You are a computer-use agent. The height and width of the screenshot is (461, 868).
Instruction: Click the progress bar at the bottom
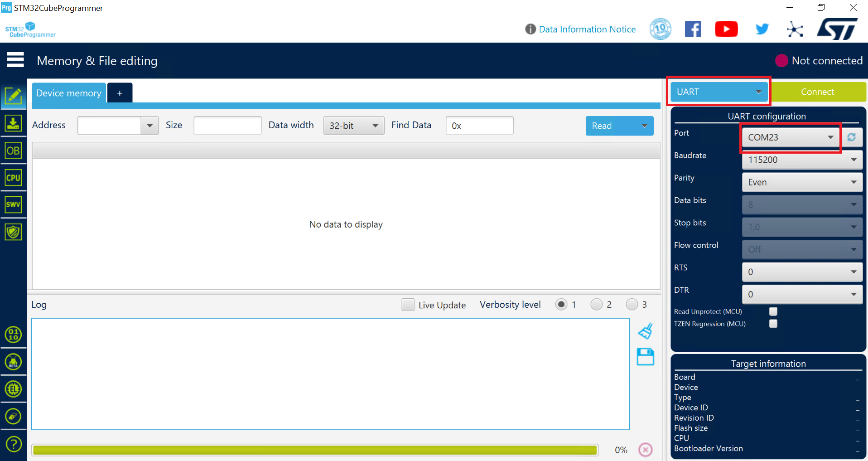(x=315, y=450)
